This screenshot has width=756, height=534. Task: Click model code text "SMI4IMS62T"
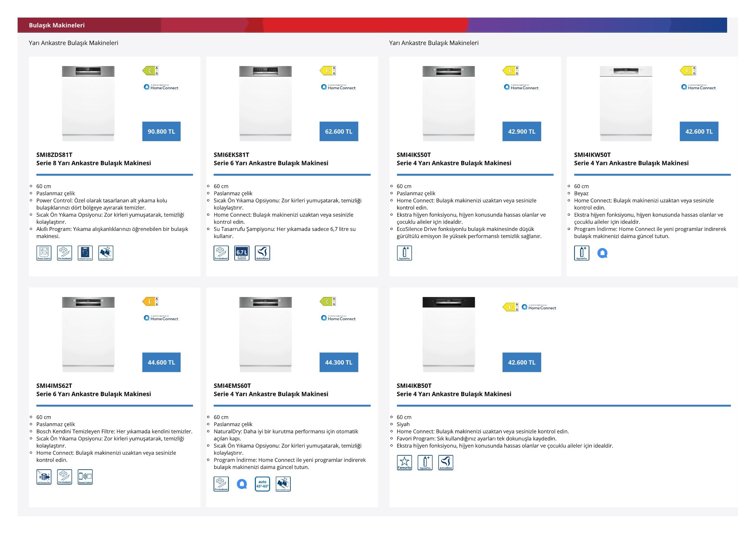coord(54,386)
